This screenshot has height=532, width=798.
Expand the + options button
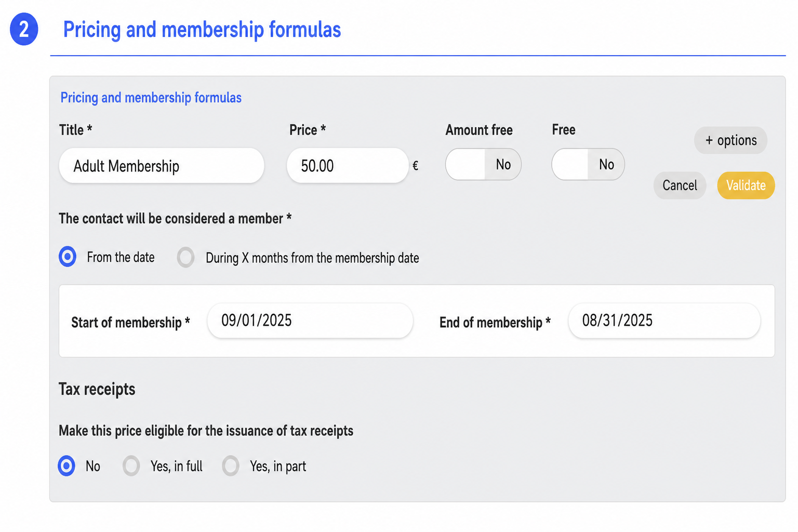click(x=730, y=140)
